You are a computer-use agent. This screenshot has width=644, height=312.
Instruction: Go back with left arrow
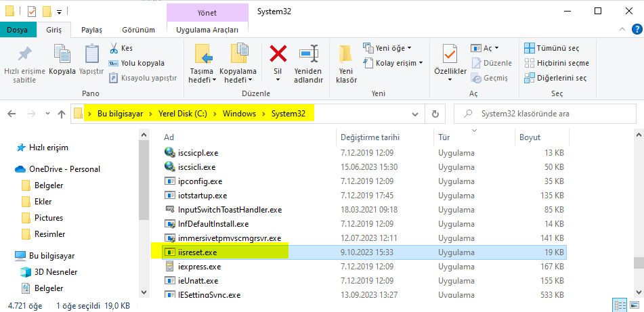(12, 114)
